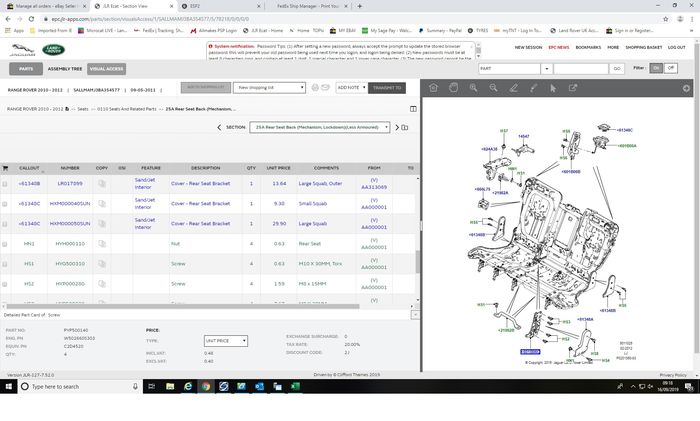Tick the checkbox for LR017099 row
The height and width of the screenshot is (421, 700).
(x=4, y=184)
